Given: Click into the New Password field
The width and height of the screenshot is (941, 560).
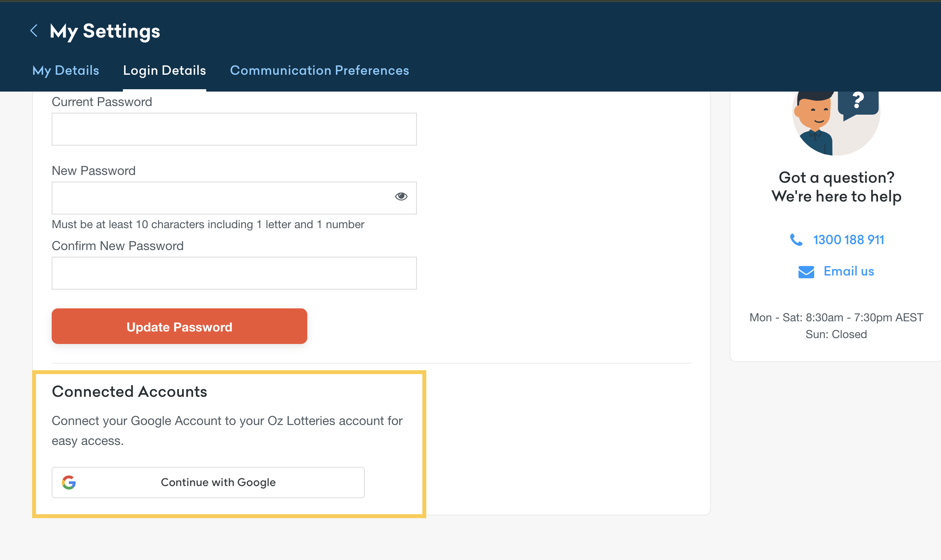Looking at the screenshot, I should 219,198.
